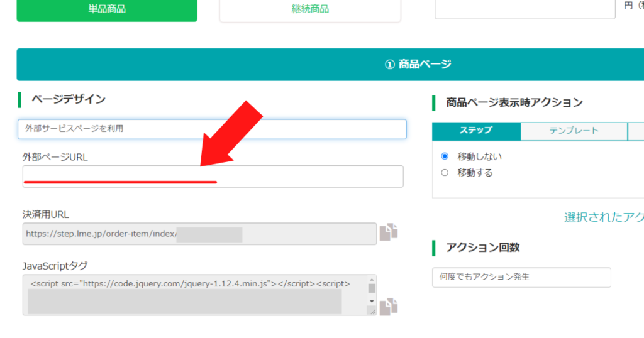Click the 選択されたアク text
Screen dimensions: 644x338
(604, 217)
